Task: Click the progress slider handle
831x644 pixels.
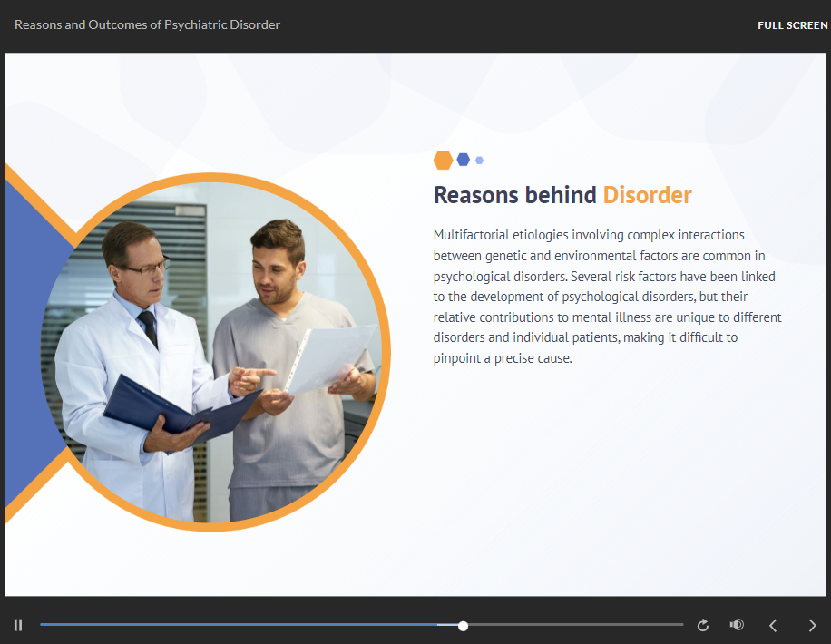Action: (x=464, y=626)
